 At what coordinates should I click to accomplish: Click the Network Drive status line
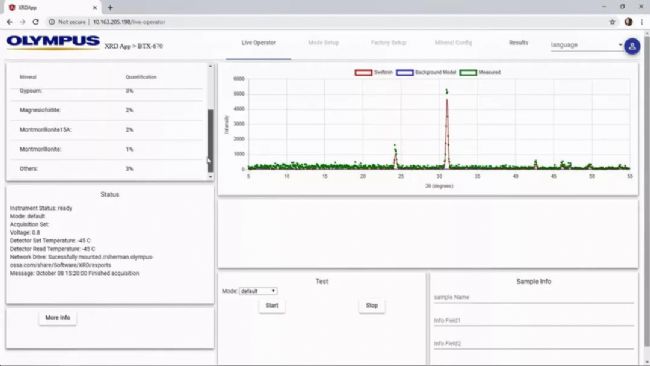click(81, 261)
